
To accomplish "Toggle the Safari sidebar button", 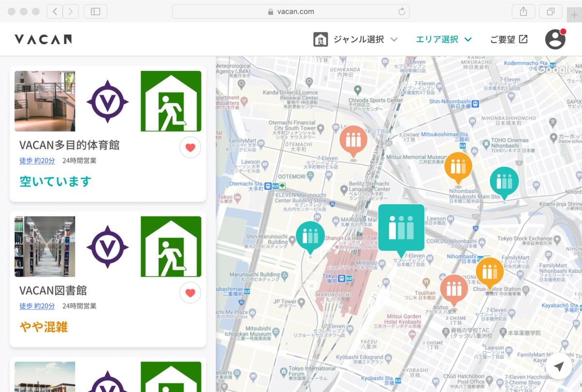I will coord(95,12).
